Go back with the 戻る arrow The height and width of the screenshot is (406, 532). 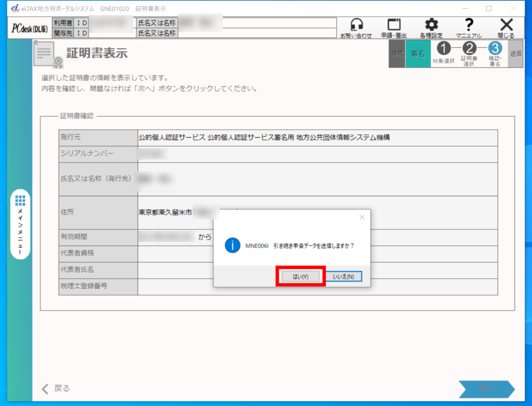point(56,388)
